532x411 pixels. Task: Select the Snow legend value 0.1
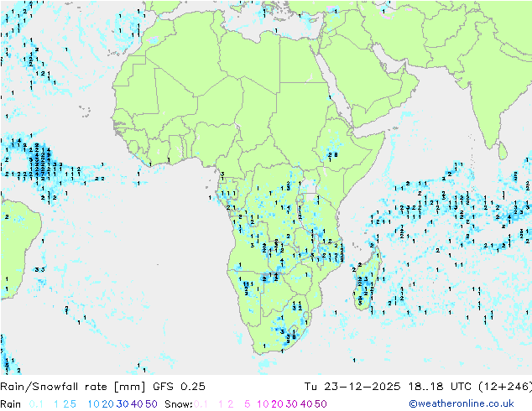[x=201, y=404]
